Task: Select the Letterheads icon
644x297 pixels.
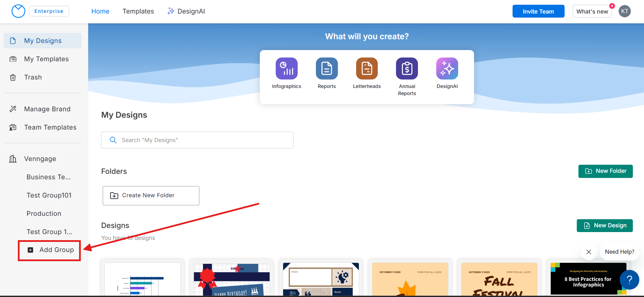Action: pos(367,69)
